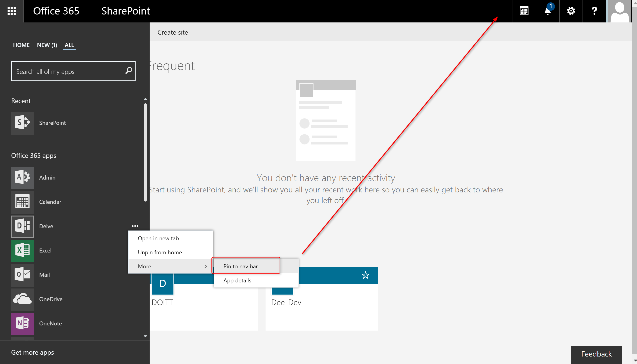Open the app launcher waffle icon
637x364 pixels.
coord(12,11)
